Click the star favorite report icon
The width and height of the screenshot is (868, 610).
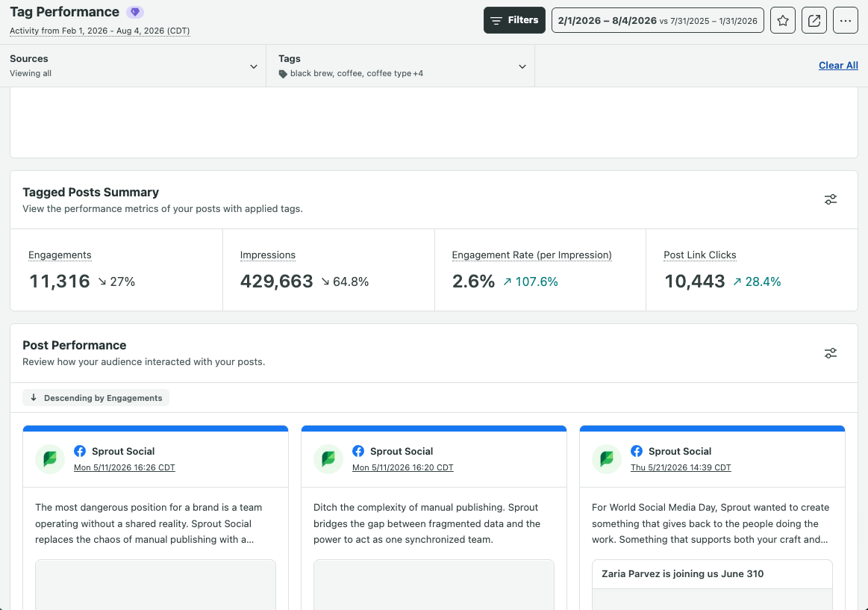click(783, 20)
